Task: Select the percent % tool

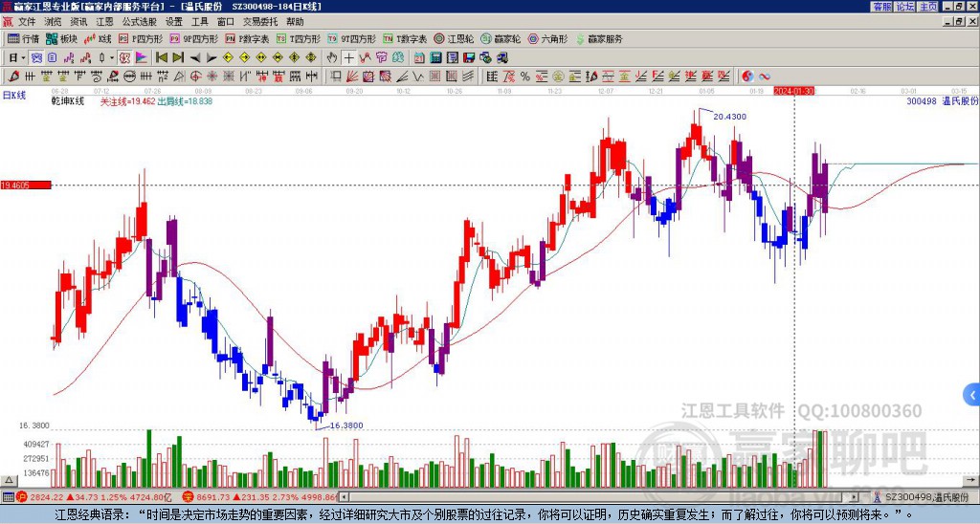Action: click(525, 76)
